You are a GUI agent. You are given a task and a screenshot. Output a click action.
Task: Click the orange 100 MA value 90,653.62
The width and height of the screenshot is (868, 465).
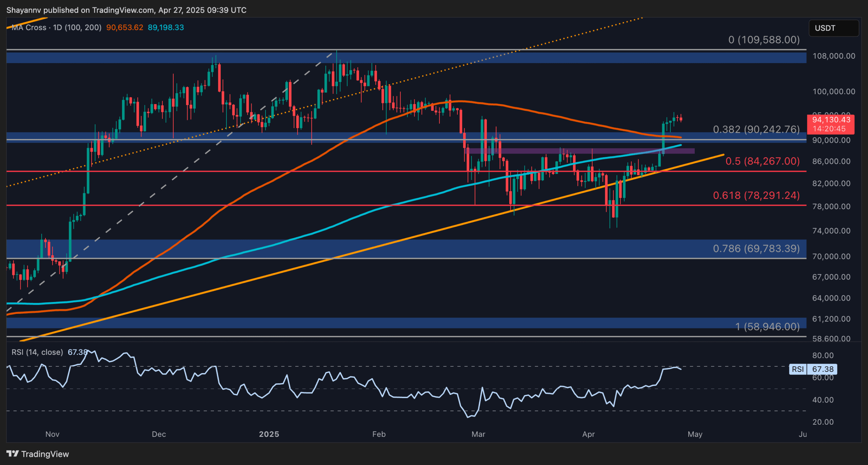click(x=124, y=27)
